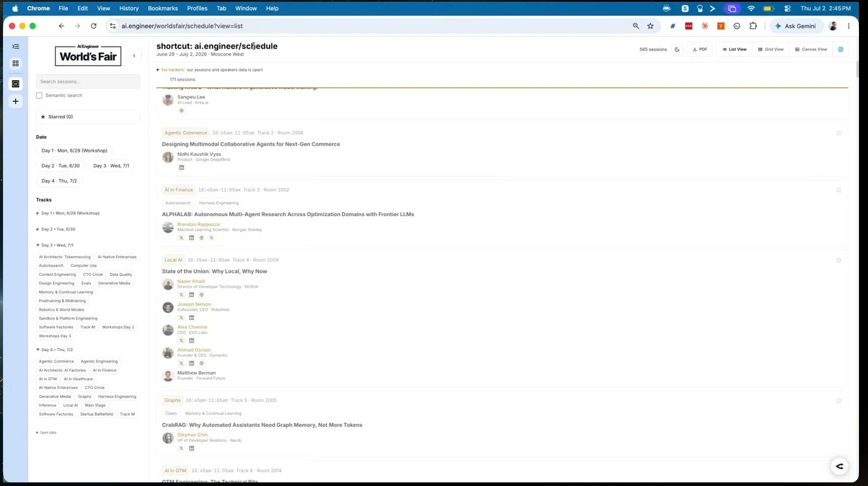Download the schedule as PDF

[x=700, y=49]
